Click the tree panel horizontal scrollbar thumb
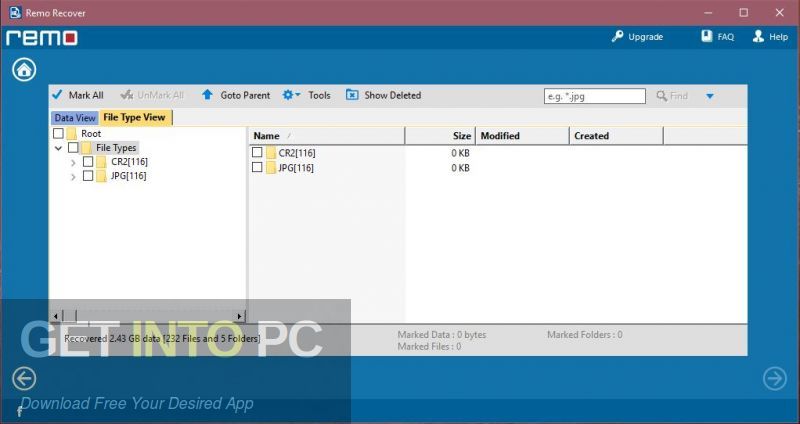800x424 pixels. pos(69,316)
